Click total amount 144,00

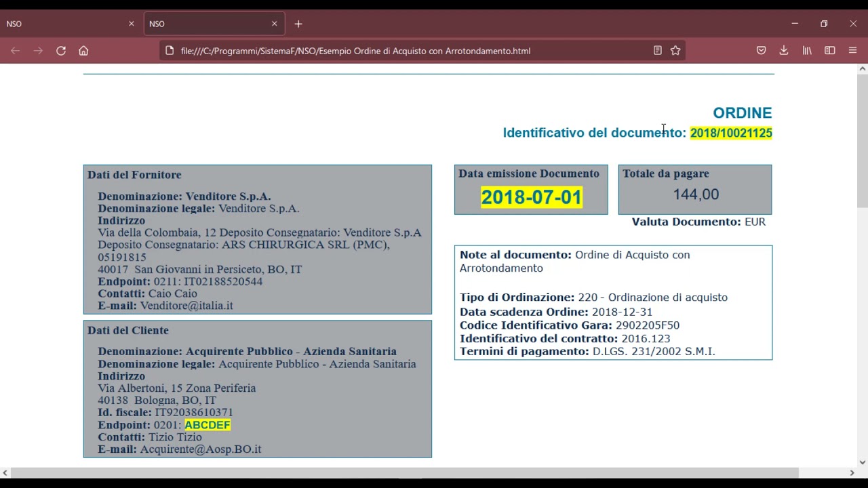(696, 195)
